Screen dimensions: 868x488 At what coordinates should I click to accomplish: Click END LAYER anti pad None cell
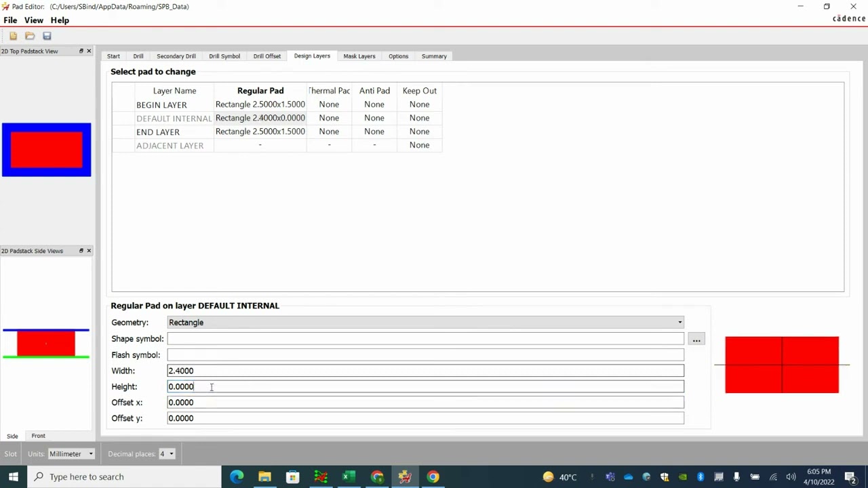pos(374,131)
